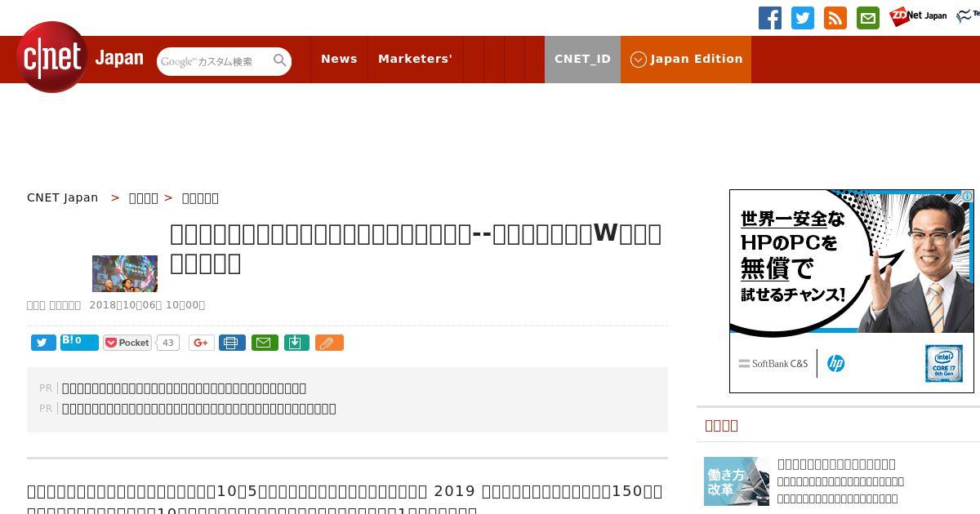Expand the Japan Edition dropdown
This screenshot has width=980, height=514.
click(686, 59)
